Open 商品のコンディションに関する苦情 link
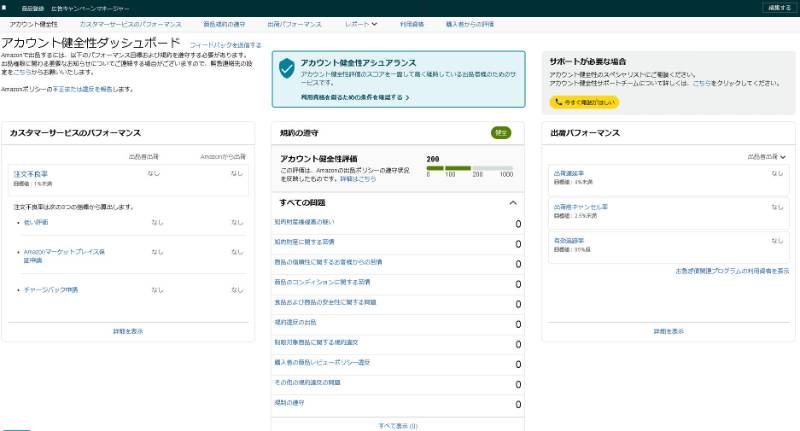This screenshot has width=800, height=431. [322, 282]
